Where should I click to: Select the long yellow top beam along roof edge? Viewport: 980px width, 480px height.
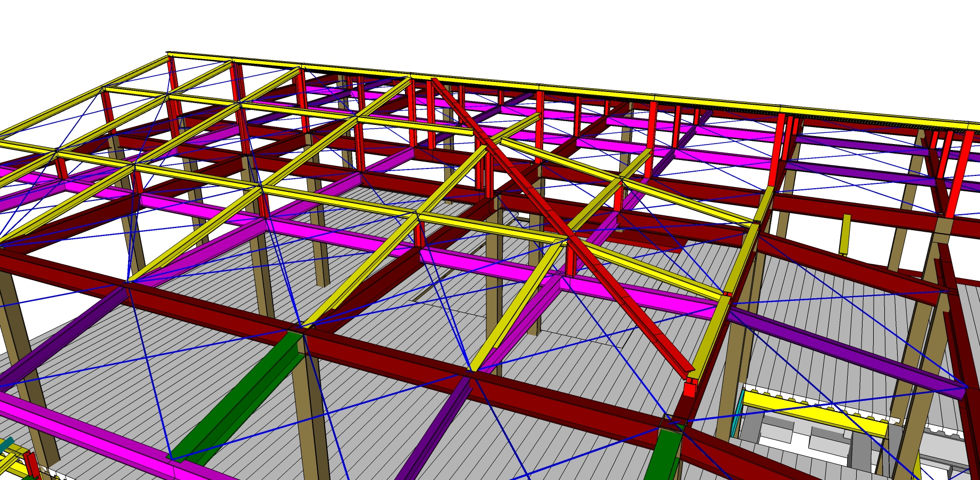point(478,80)
